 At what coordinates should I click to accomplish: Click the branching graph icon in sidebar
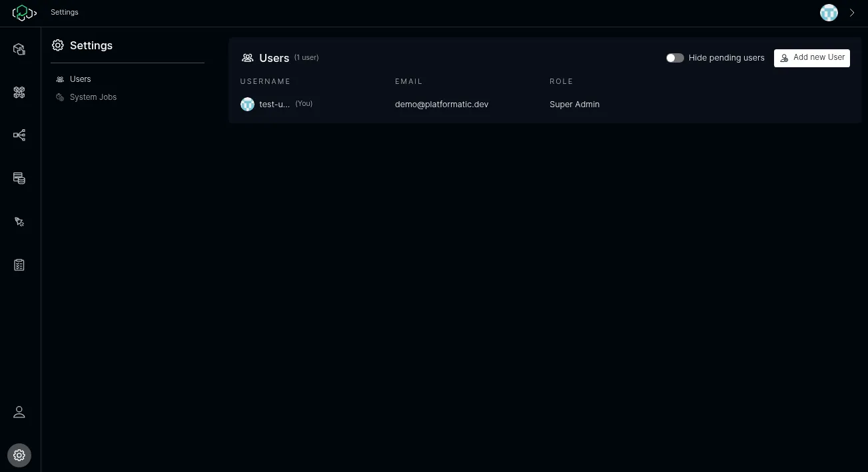tap(19, 136)
